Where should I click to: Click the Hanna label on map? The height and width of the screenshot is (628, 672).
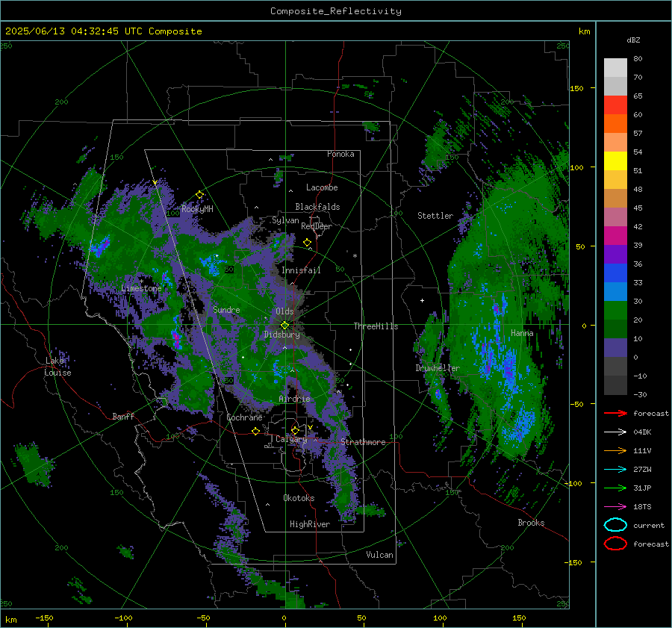click(522, 333)
